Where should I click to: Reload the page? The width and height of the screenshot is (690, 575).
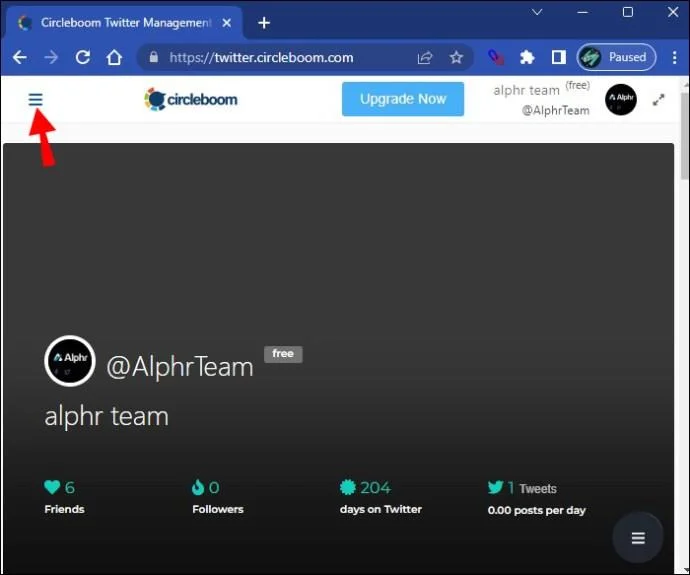click(83, 57)
